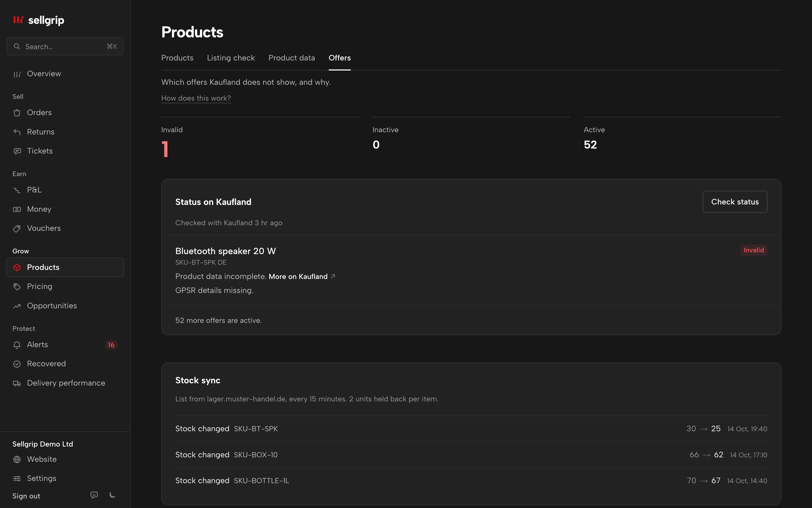Click the Stock changed SKU-BOTTLE-1L row
This screenshot has width=812, height=508.
tap(471, 480)
